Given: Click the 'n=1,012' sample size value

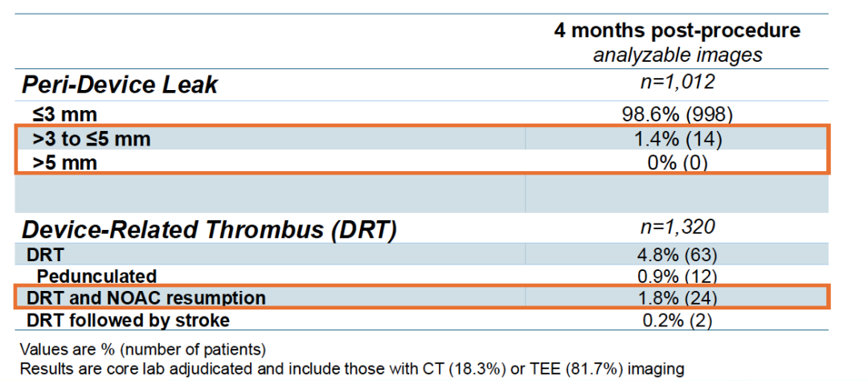Looking at the screenshot, I should (677, 83).
